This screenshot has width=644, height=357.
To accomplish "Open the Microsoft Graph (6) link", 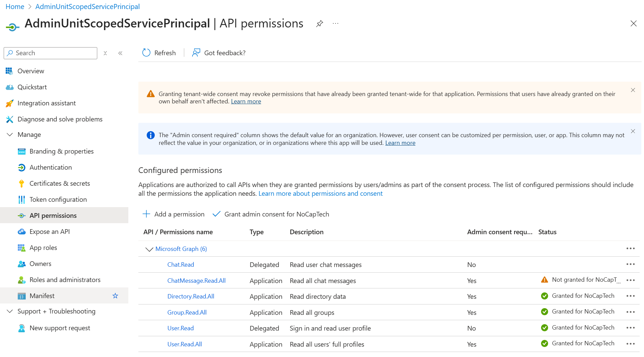I will tap(181, 249).
